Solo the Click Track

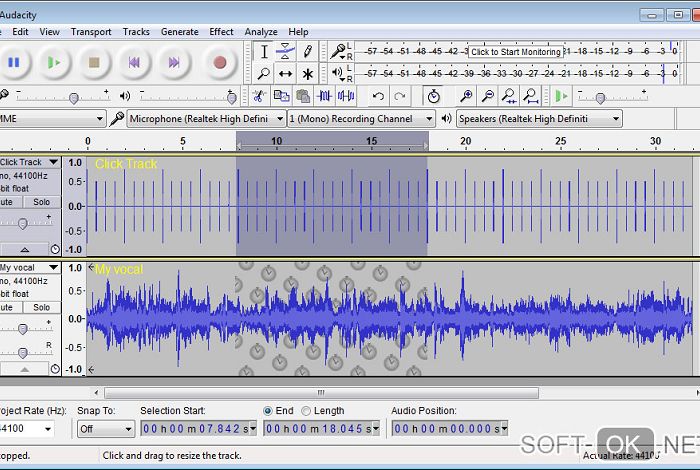42,202
